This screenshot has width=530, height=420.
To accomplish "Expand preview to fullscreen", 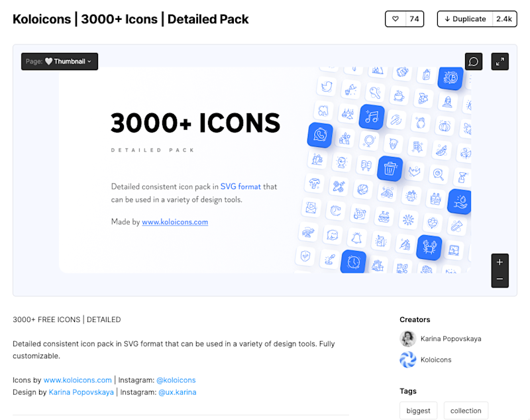I will (x=500, y=62).
